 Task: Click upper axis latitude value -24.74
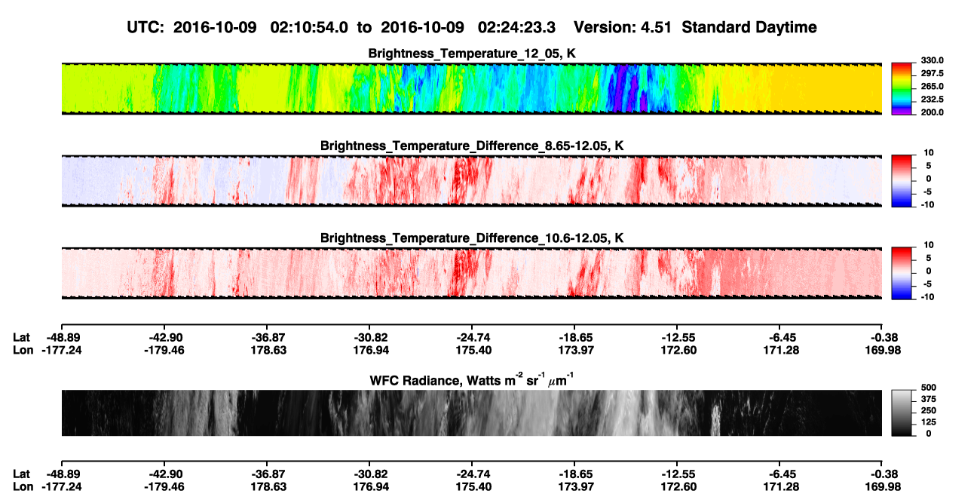coord(472,336)
